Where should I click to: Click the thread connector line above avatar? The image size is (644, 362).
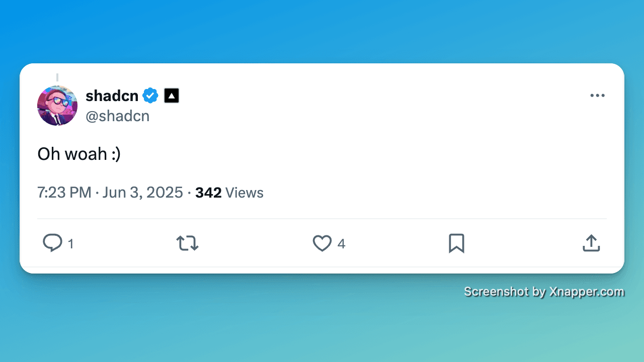pos(57,77)
